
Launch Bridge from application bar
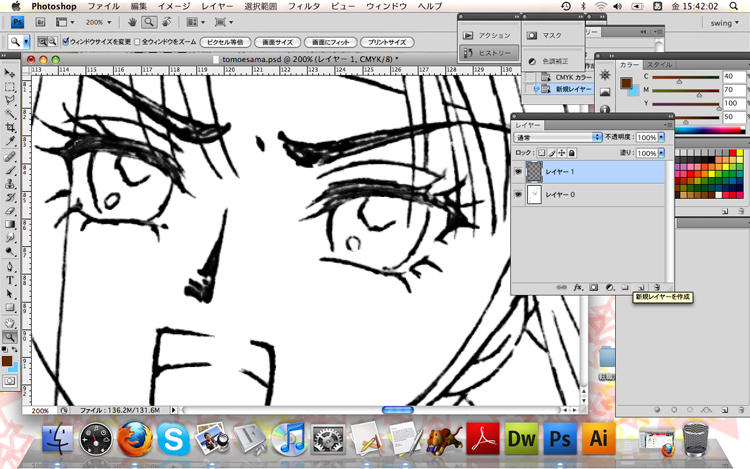click(40, 22)
